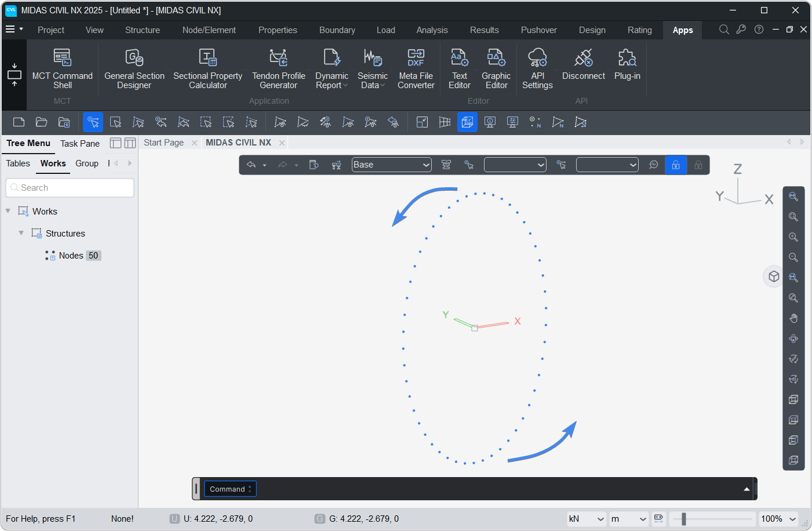Collapse the Works tree node
Screen dimensions: 812x531
coord(8,211)
